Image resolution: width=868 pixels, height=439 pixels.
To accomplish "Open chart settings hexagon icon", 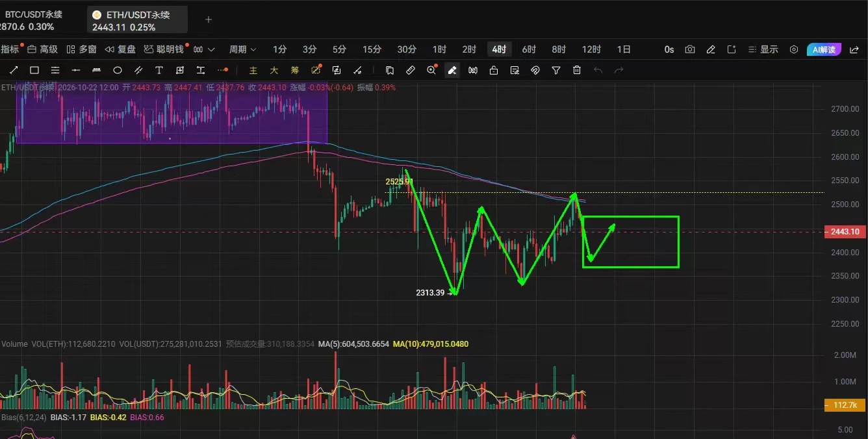I will coord(794,49).
